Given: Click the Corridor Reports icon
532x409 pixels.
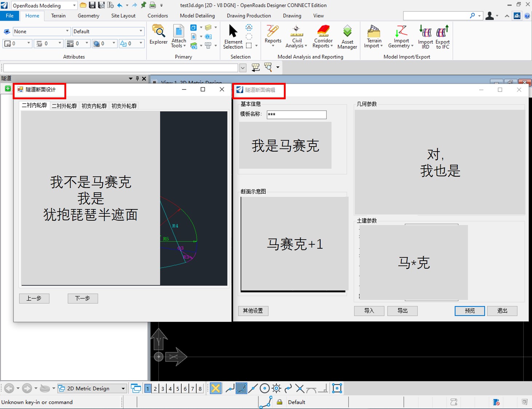Looking at the screenshot, I should pos(323,36).
